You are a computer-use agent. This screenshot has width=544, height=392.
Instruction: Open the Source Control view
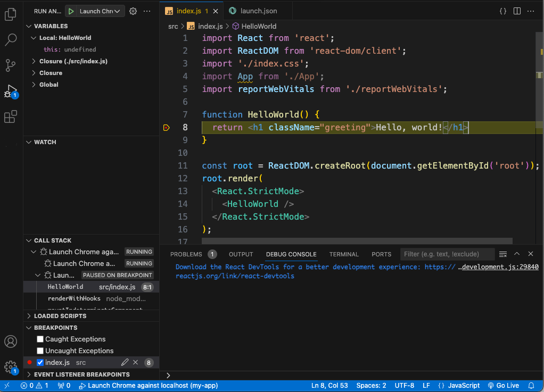(11, 65)
